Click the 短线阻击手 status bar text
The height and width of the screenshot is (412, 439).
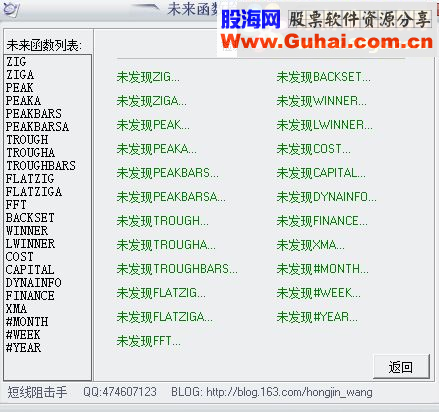(37, 392)
